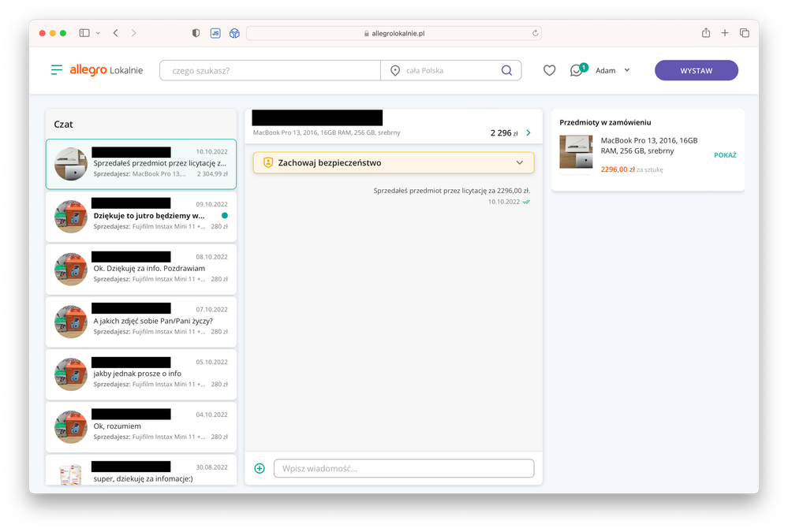Open chat messages icon with notification badge
Screen dimensions: 788x532
point(578,70)
